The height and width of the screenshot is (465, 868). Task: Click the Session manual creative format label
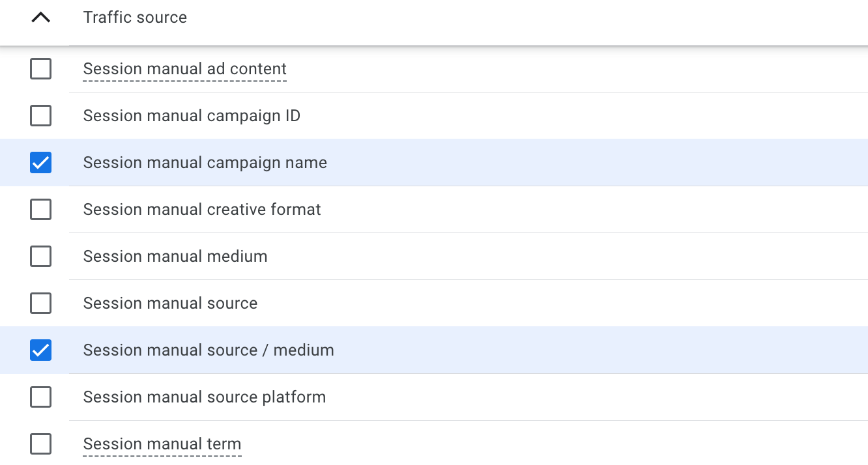202,209
